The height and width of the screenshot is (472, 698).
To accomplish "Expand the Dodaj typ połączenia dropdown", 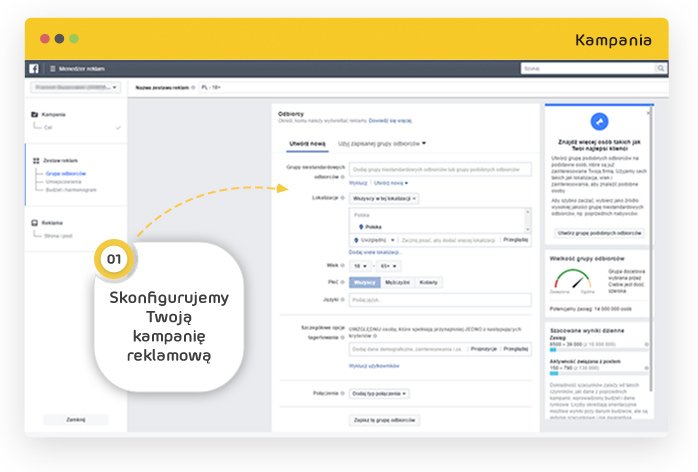I will (x=377, y=394).
